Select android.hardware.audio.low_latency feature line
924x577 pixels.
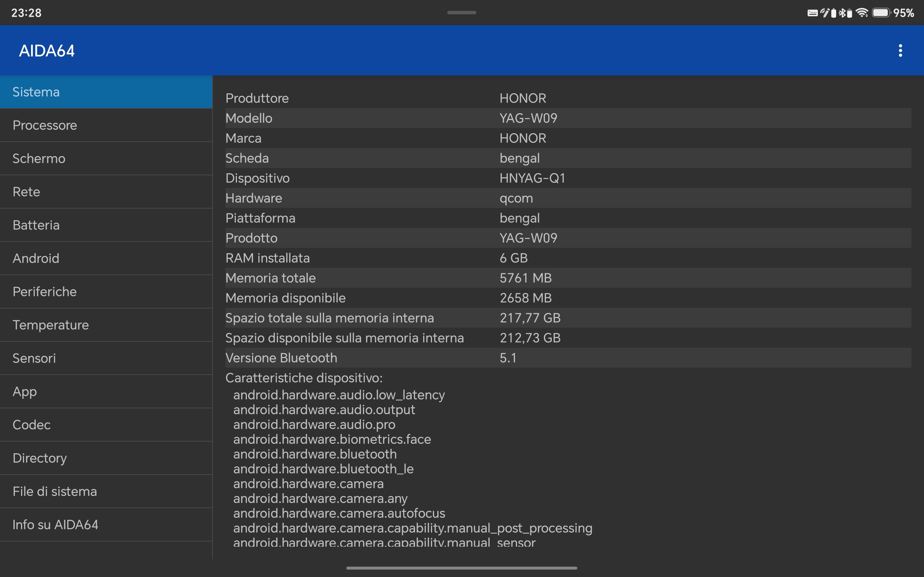(x=339, y=395)
